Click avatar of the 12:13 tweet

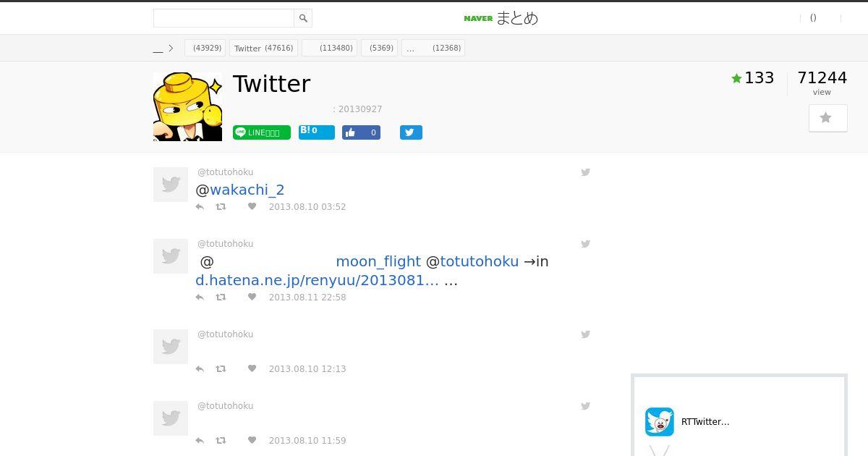point(171,347)
